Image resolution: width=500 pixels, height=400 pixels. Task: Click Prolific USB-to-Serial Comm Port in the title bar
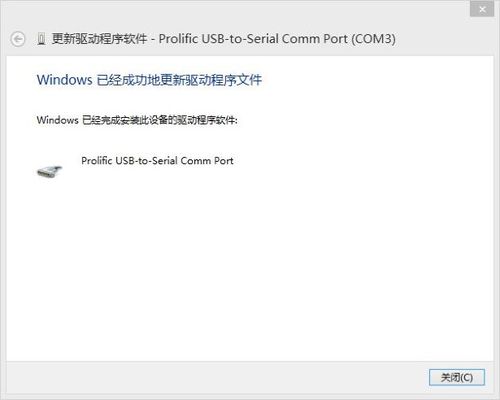[x=253, y=39]
